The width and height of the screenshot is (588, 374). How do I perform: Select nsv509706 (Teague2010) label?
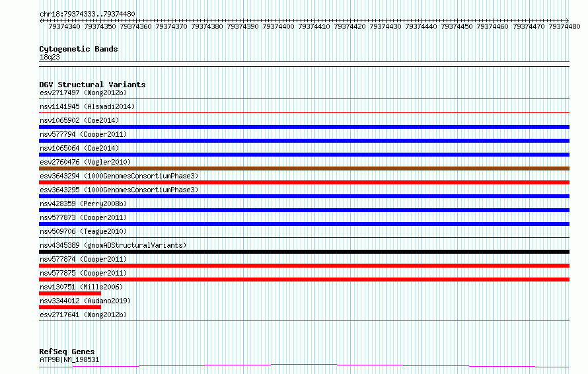pyautogui.click(x=83, y=231)
